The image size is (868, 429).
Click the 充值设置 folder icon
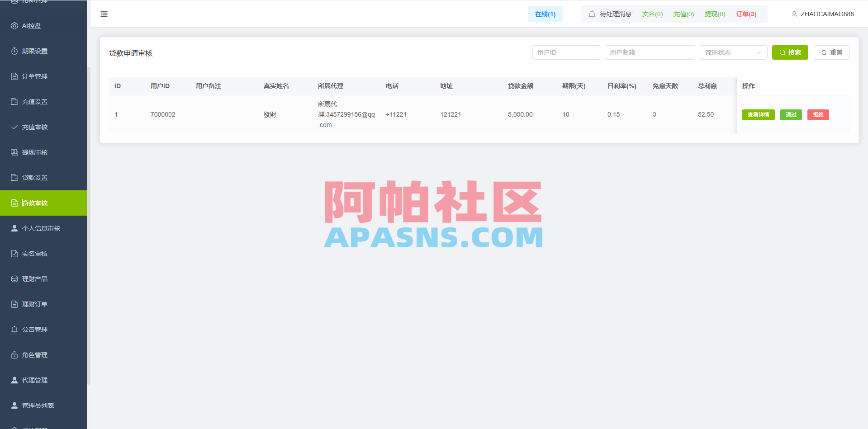click(x=14, y=102)
